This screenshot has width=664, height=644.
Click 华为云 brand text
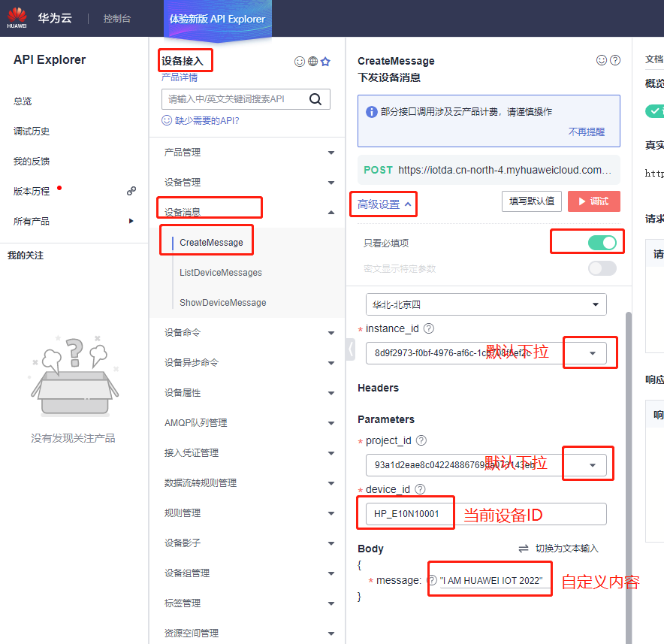(x=55, y=18)
